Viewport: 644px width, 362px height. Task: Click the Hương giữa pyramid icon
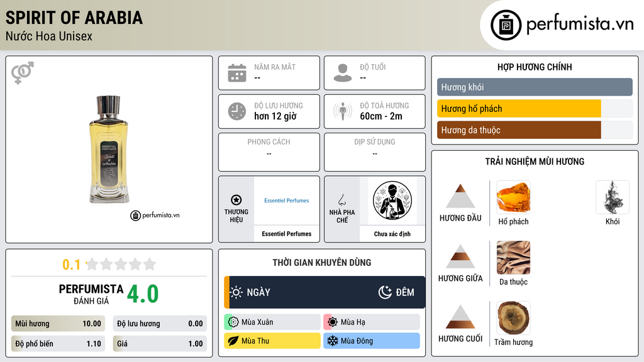[460, 256]
